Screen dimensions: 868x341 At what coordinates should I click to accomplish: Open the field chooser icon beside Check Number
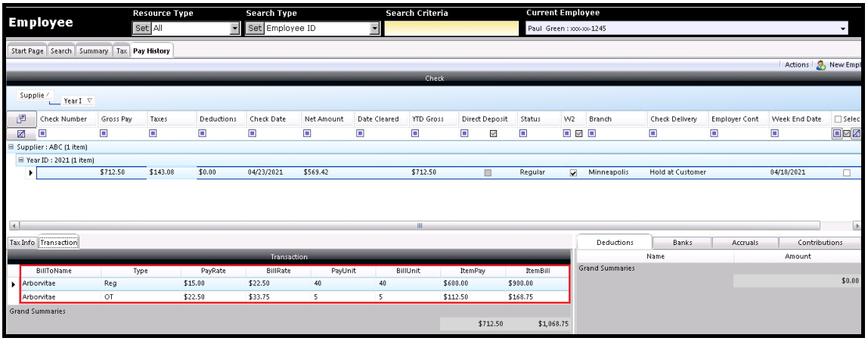click(x=22, y=119)
